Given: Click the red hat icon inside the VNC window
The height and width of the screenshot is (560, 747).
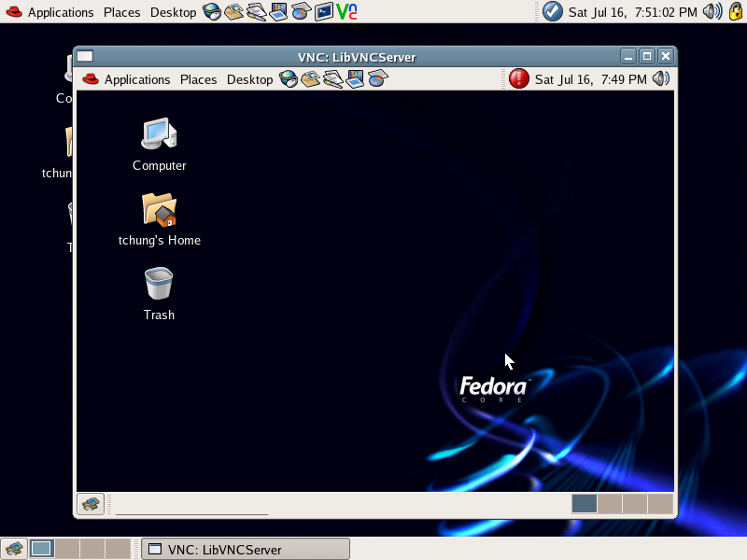Looking at the screenshot, I should click(90, 79).
